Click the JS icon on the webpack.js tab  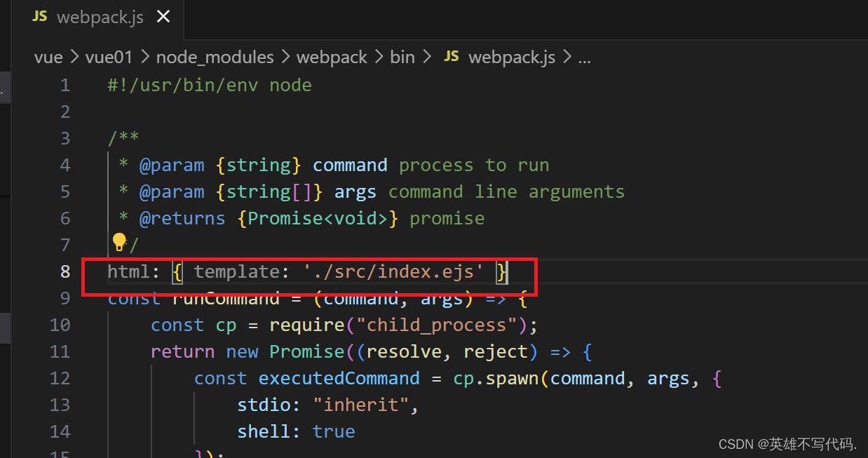39,16
